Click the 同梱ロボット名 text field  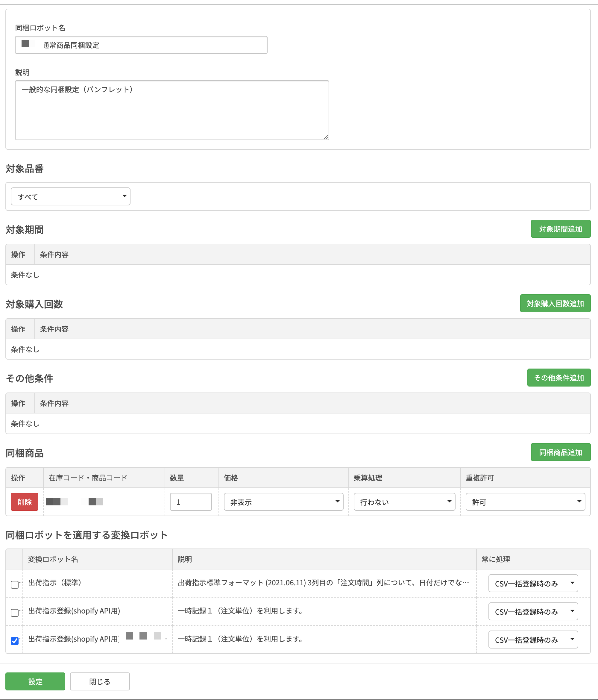click(x=141, y=45)
